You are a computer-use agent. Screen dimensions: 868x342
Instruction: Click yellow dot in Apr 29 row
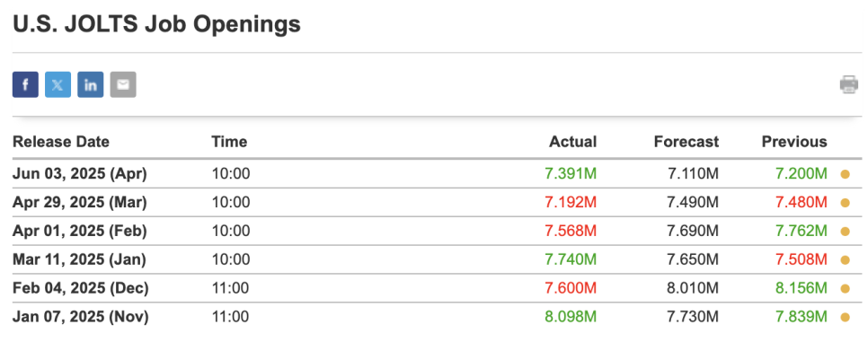pyautogui.click(x=845, y=203)
